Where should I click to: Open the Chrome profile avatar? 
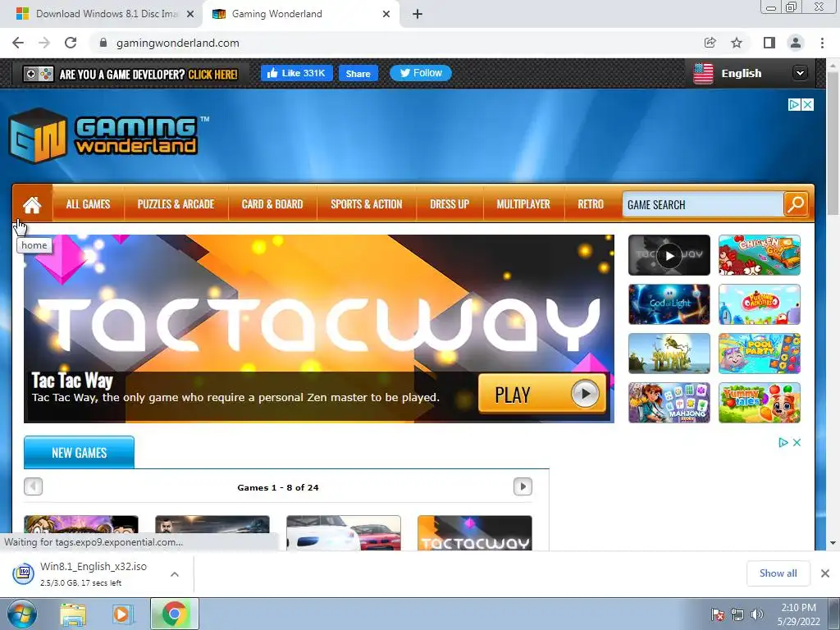point(796,43)
